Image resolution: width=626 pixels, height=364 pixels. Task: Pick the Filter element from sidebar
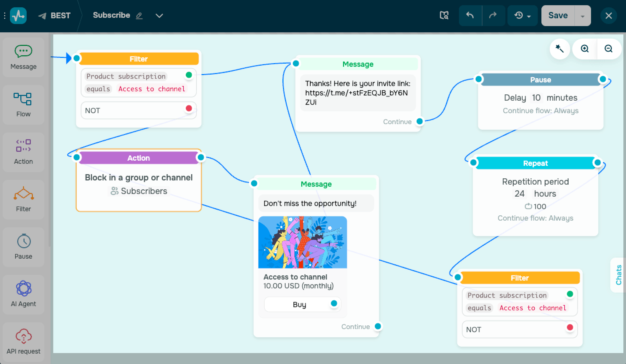(x=23, y=199)
